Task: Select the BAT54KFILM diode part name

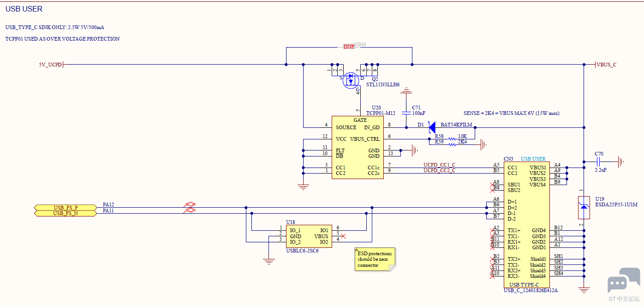Action: point(456,125)
